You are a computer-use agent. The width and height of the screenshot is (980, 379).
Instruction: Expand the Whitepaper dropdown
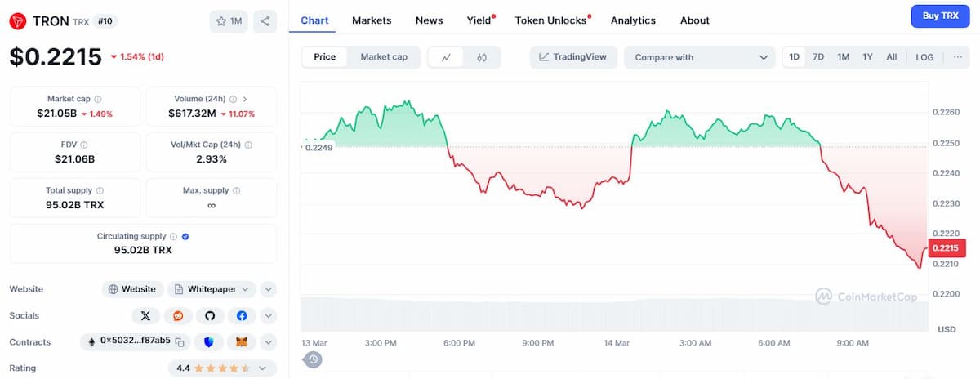pos(247,289)
